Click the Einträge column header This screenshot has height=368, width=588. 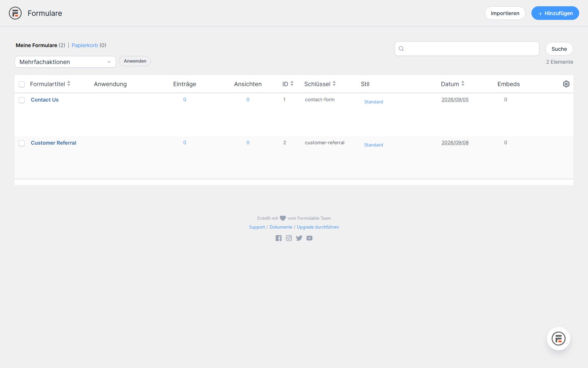(184, 84)
